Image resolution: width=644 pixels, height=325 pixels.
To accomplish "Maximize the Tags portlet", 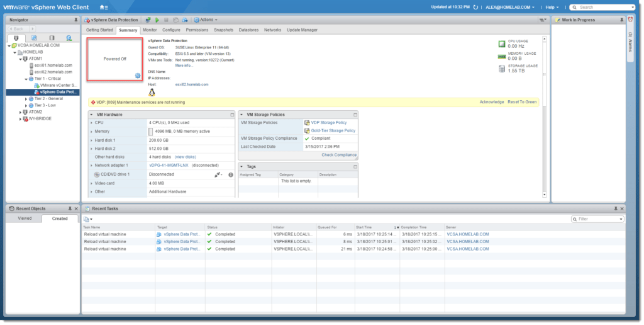I will (x=355, y=167).
